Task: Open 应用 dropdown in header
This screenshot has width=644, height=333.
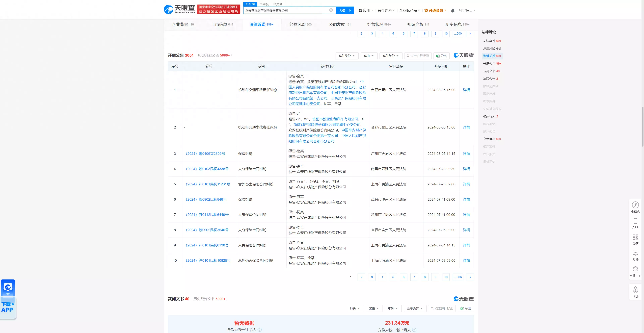Action: coord(366,10)
